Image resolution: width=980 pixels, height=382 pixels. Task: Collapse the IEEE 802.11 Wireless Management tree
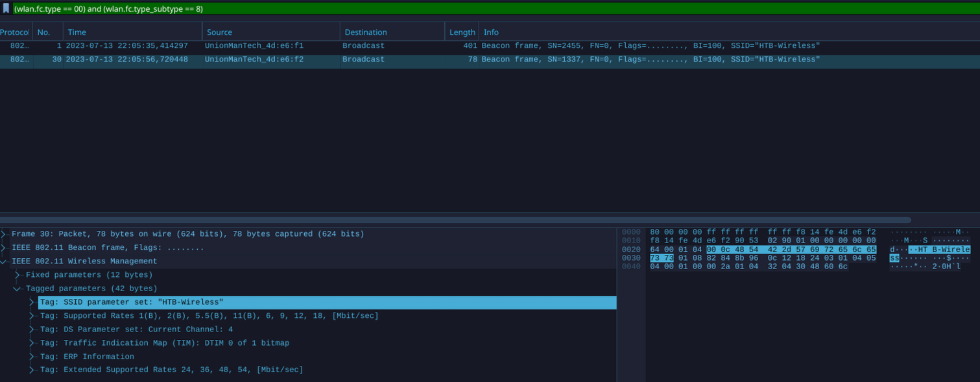pos(5,261)
